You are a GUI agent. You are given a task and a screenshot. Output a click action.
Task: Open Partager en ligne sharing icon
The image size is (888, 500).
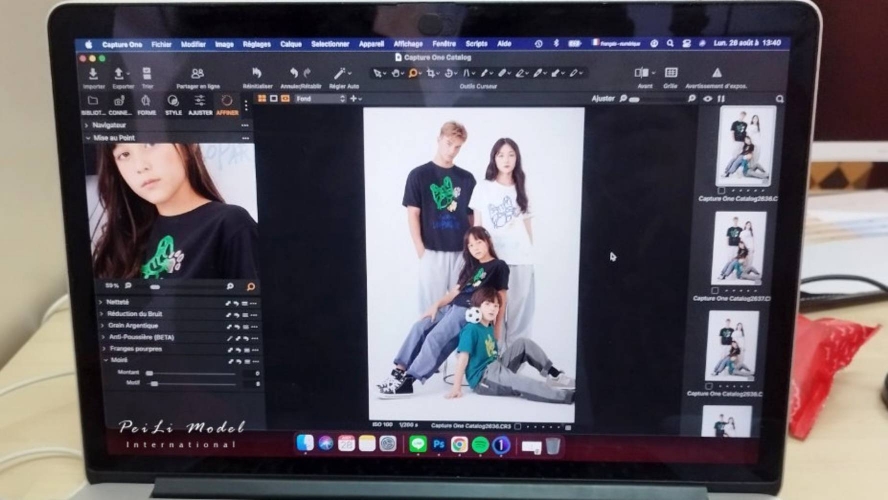pyautogui.click(x=197, y=74)
